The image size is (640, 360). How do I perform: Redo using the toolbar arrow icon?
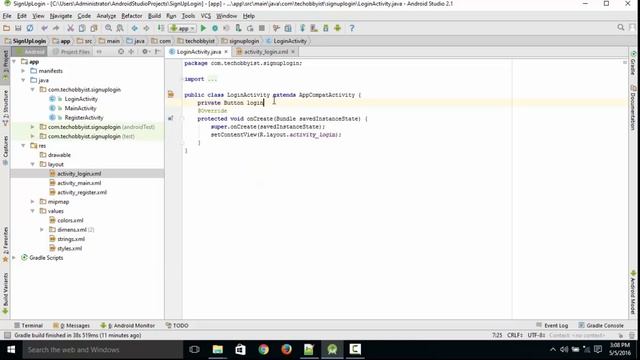click(56, 28)
